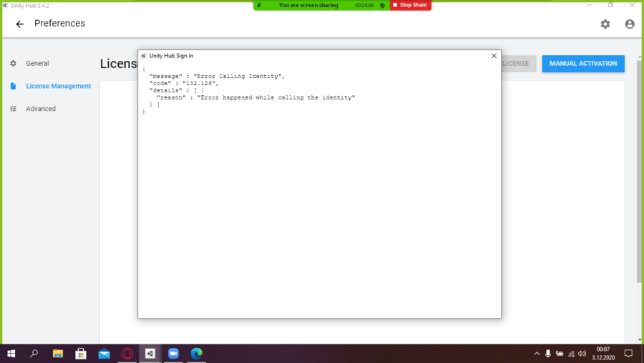This screenshot has height=363, width=644.
Task: Open the Mail app from the taskbar
Action: [104, 354]
